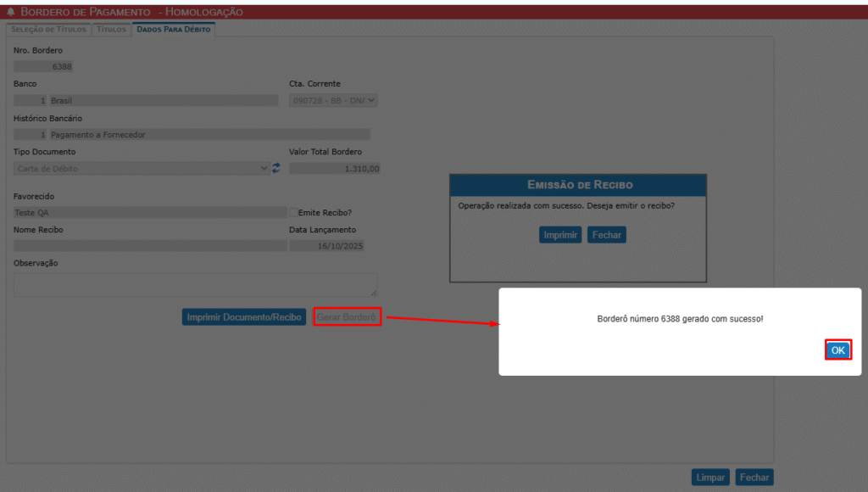The image size is (868, 492).
Task: Select the Dados para Débito tab
Action: (174, 30)
